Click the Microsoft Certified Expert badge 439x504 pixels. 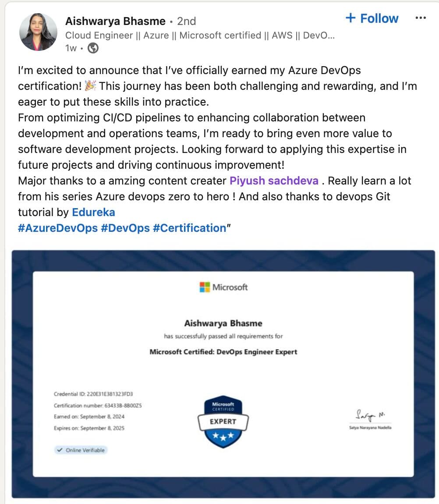(x=223, y=422)
